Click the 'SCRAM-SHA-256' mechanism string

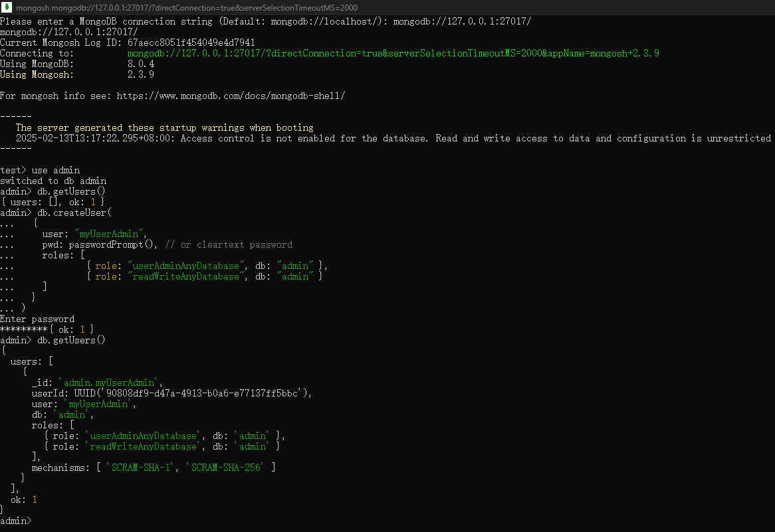click(x=225, y=468)
